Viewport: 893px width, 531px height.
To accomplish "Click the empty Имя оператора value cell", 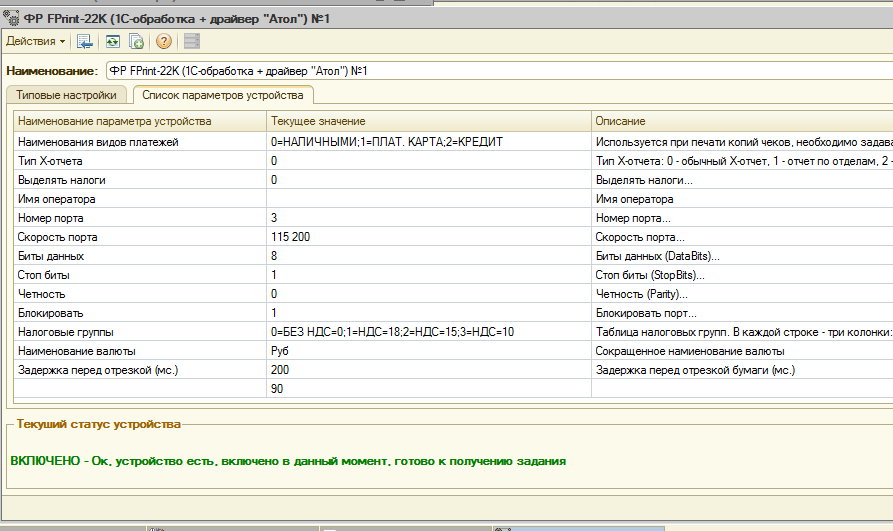I will [429, 199].
